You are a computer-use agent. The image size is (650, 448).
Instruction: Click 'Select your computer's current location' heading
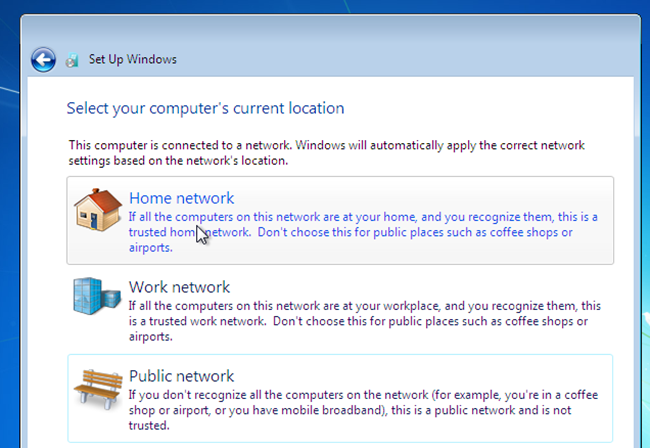[205, 108]
